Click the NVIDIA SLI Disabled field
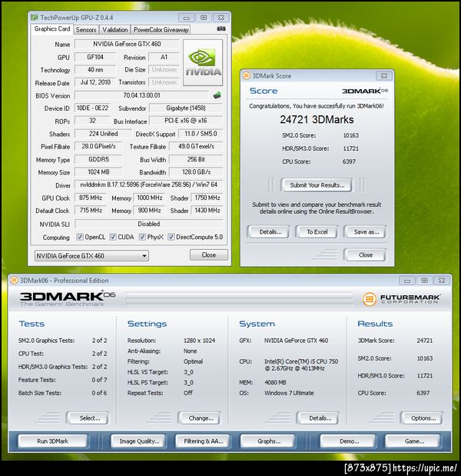Image resolution: width=461 pixels, height=476 pixels. (x=148, y=224)
